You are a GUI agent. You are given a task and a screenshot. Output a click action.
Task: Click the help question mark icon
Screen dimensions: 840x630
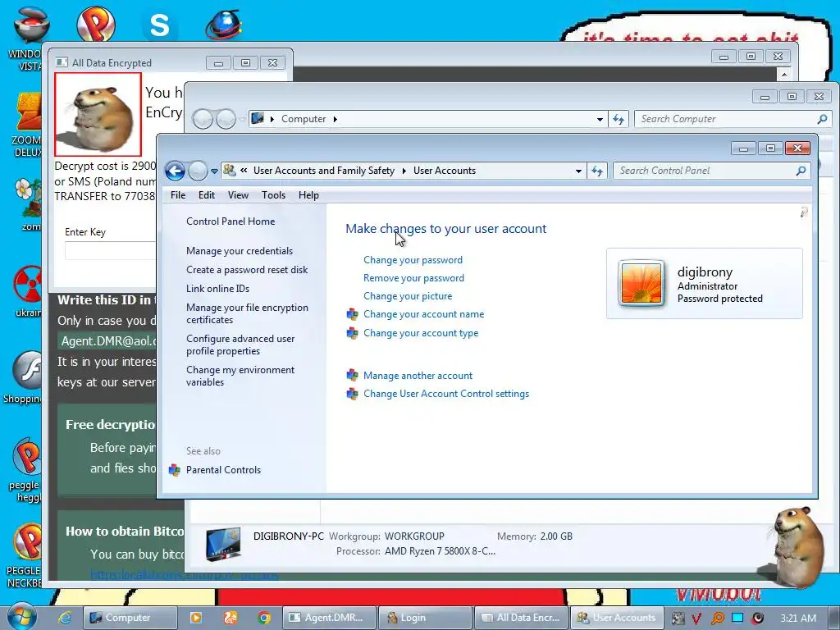click(804, 212)
